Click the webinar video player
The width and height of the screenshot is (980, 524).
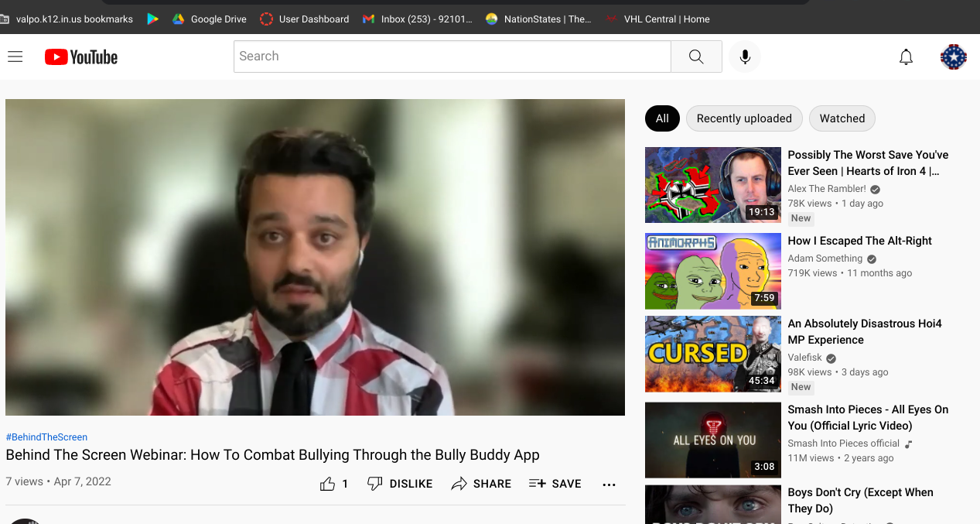tap(315, 257)
